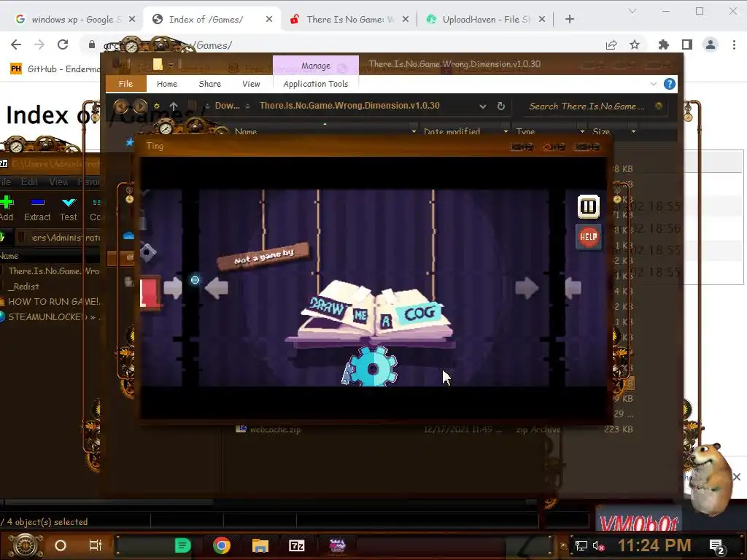This screenshot has width=747, height=560.
Task: Open the Chrome three-dot menu
Action: tap(734, 44)
